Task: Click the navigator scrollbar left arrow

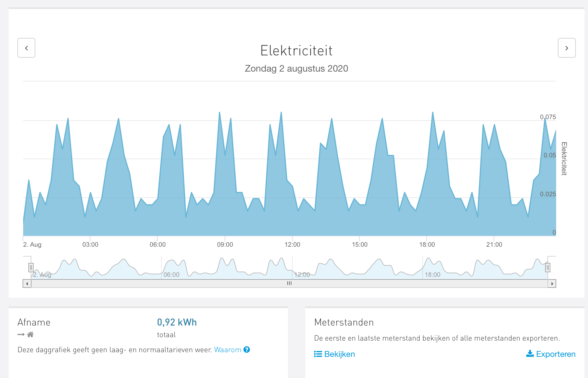Action: [x=27, y=283]
